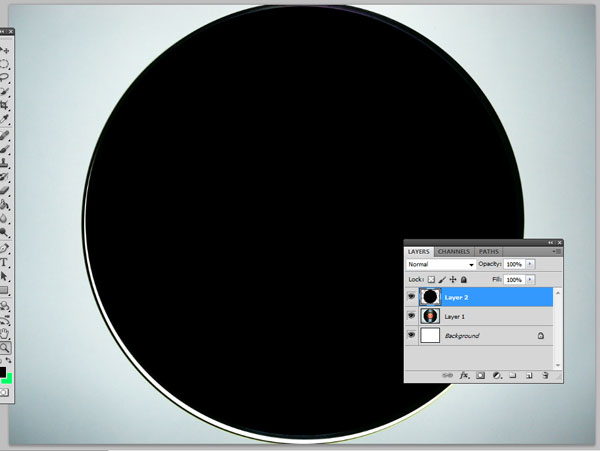This screenshot has height=451, width=600.
Task: Toggle Quick Mask mode
Action: pos(4,392)
